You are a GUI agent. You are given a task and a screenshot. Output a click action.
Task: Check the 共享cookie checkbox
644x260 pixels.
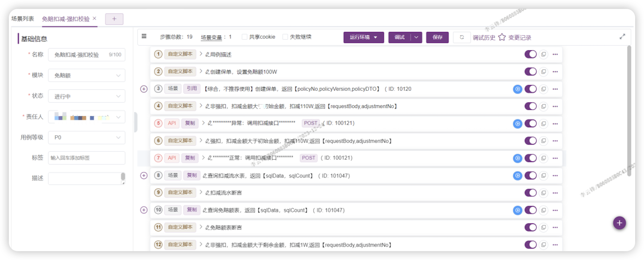click(244, 37)
